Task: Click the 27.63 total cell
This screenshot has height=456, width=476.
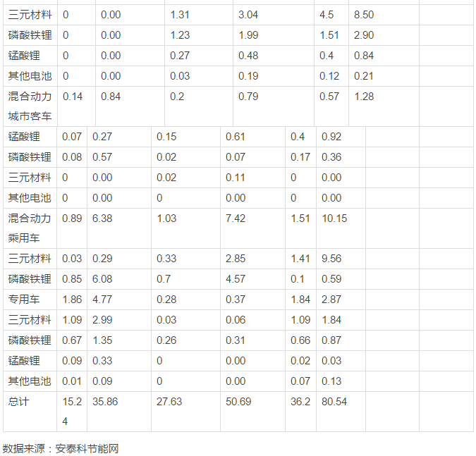Action: click(169, 402)
